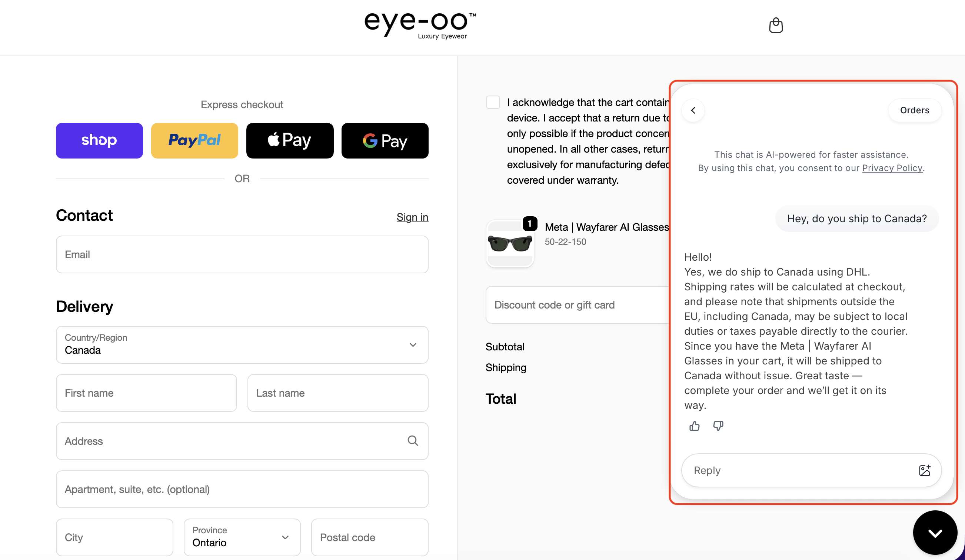Go back in the chat window

693,110
